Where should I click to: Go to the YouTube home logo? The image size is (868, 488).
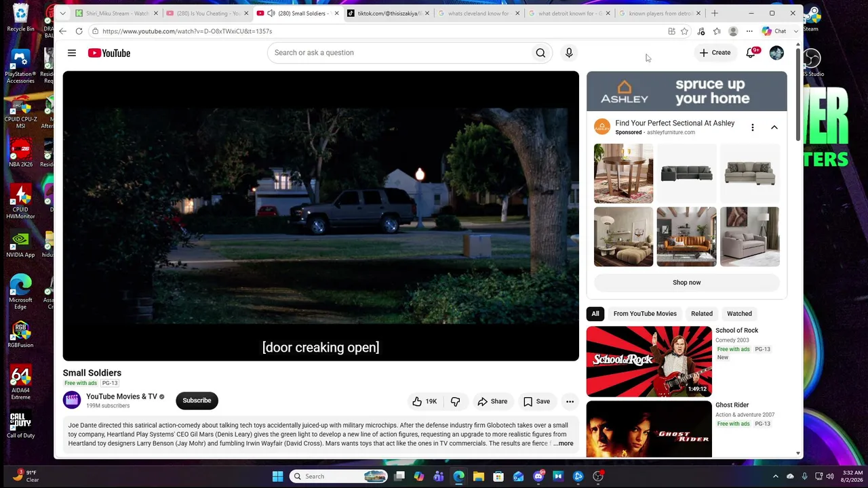click(x=109, y=53)
